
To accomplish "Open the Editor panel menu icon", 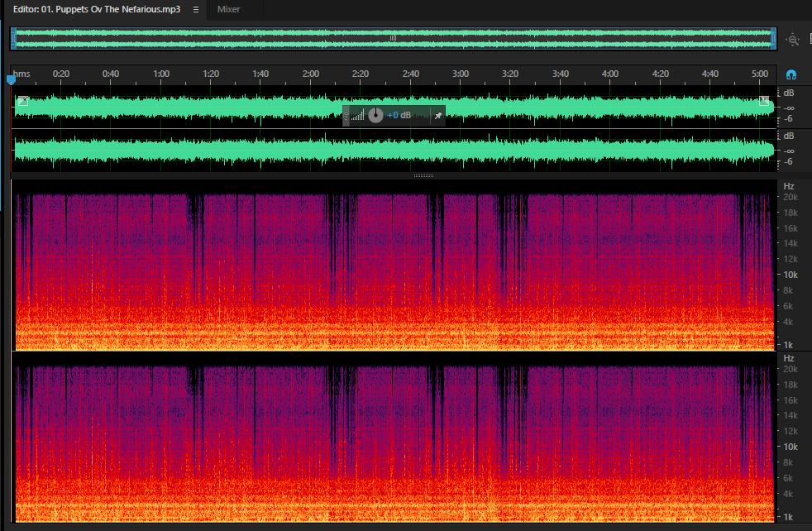I will [196, 9].
